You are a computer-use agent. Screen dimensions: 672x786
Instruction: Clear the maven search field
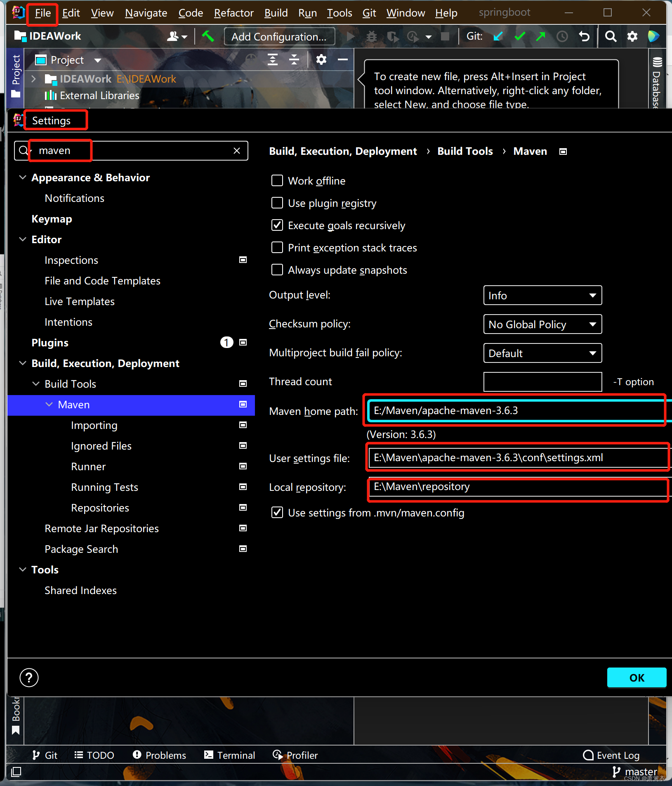pyautogui.click(x=237, y=151)
